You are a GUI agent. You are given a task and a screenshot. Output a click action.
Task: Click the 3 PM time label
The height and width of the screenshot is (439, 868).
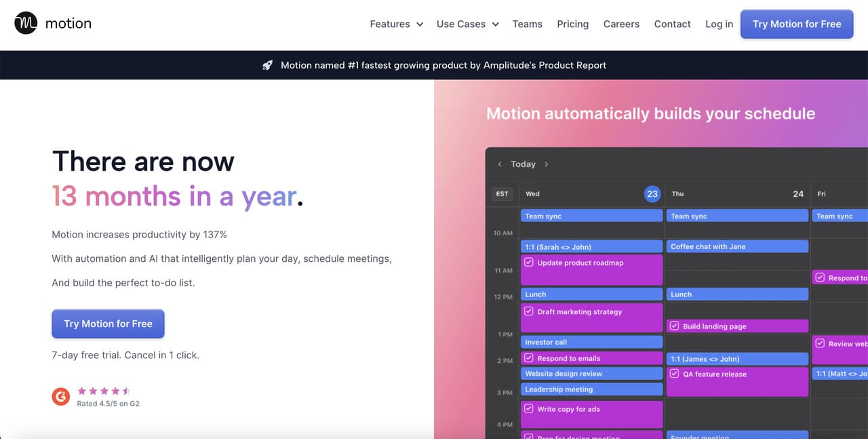tap(505, 393)
